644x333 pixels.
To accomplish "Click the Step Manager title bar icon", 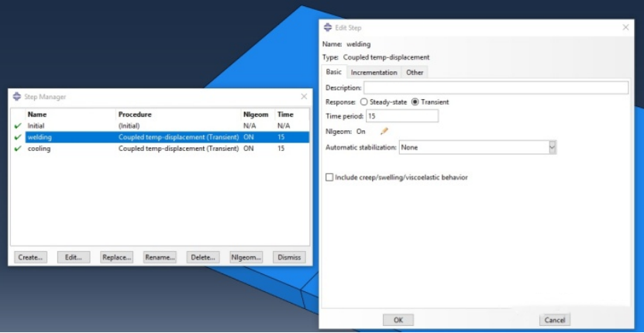I will [x=17, y=97].
